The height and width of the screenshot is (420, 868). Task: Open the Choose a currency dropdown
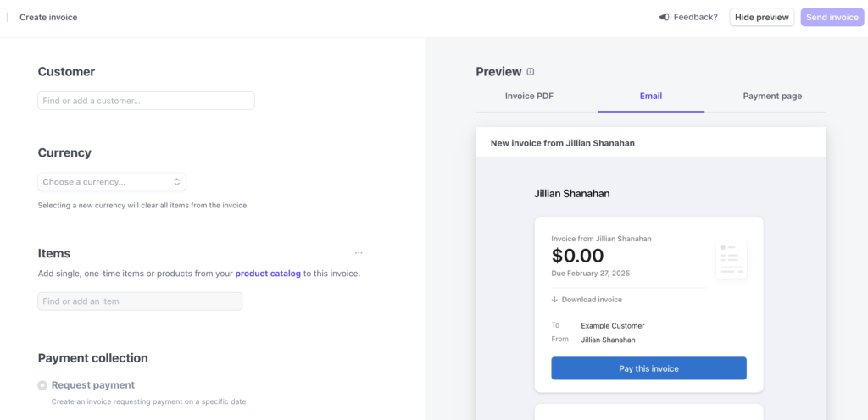pos(112,182)
